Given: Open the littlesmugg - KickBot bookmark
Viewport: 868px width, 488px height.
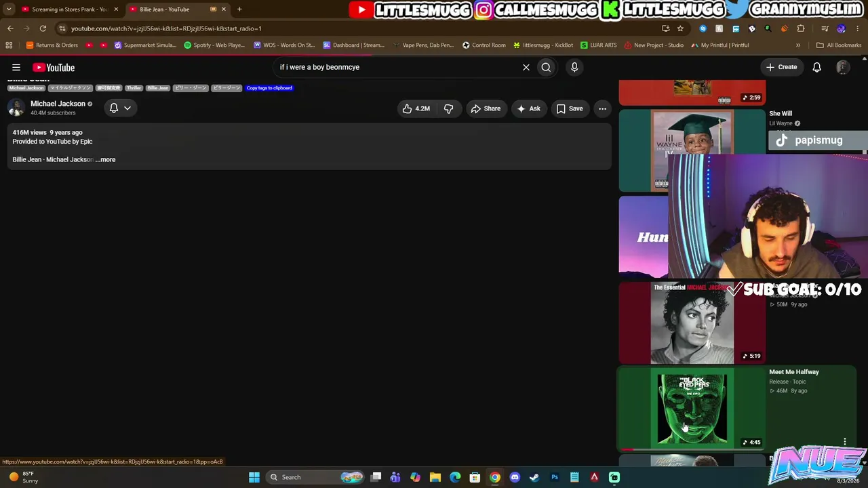Looking at the screenshot, I should 543,45.
